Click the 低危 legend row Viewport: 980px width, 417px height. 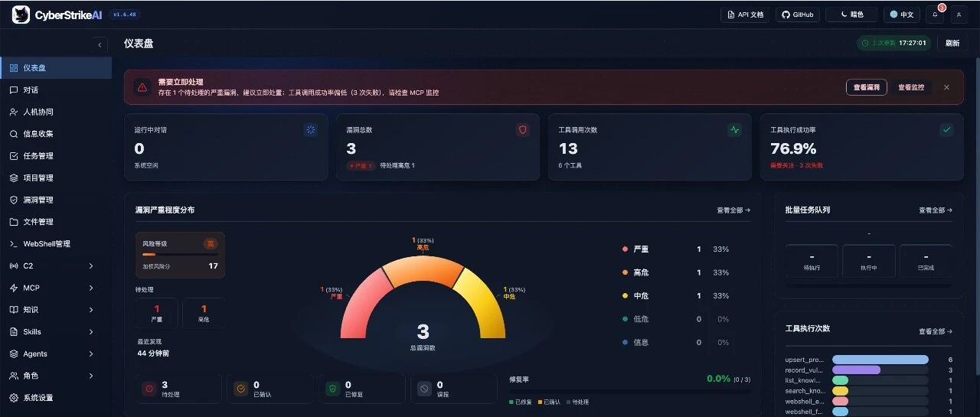(x=676, y=319)
